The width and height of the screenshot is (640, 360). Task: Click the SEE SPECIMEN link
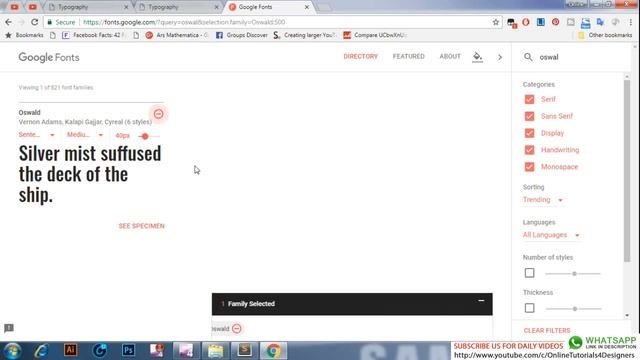point(142,226)
